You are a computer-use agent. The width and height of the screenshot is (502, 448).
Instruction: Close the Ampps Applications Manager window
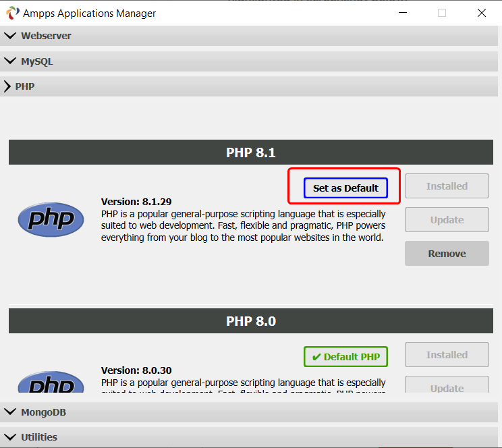[x=482, y=13]
